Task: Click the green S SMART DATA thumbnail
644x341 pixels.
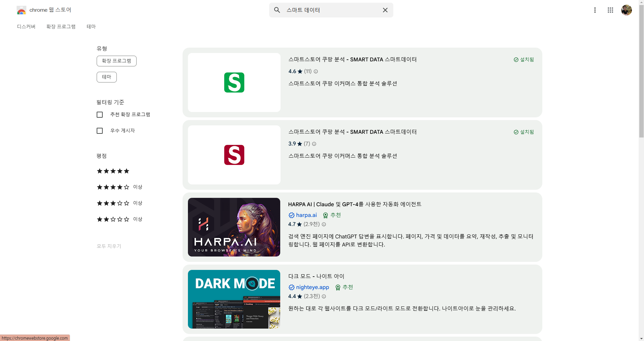Action: click(x=234, y=82)
